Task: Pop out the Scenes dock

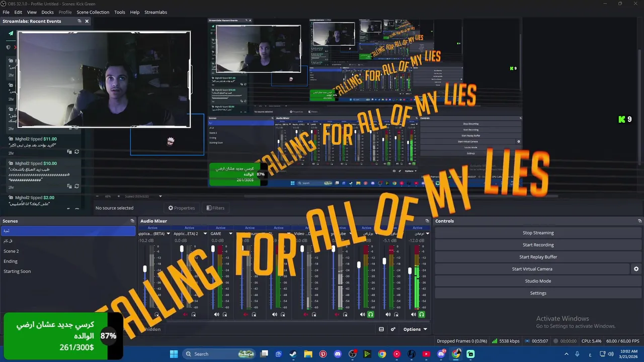Action: point(132,221)
